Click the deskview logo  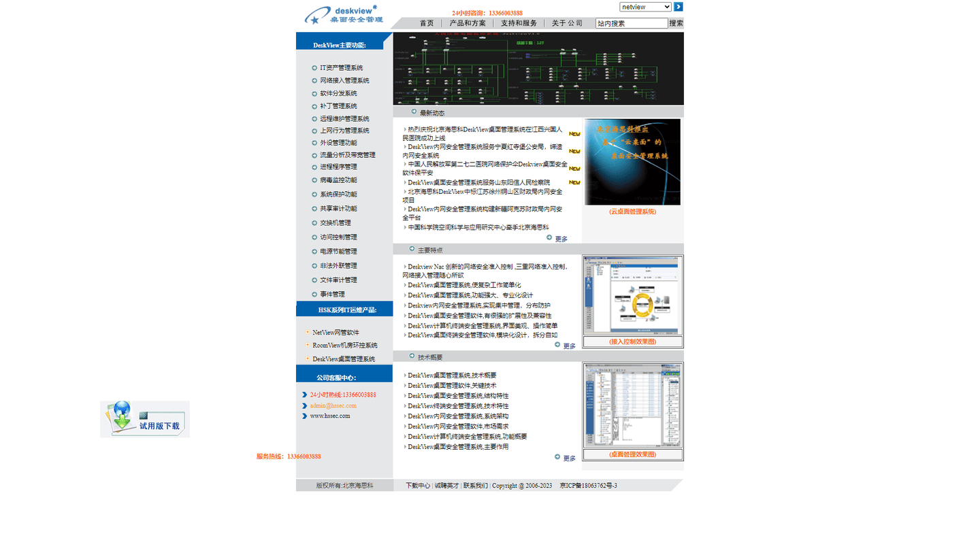pyautogui.click(x=344, y=15)
